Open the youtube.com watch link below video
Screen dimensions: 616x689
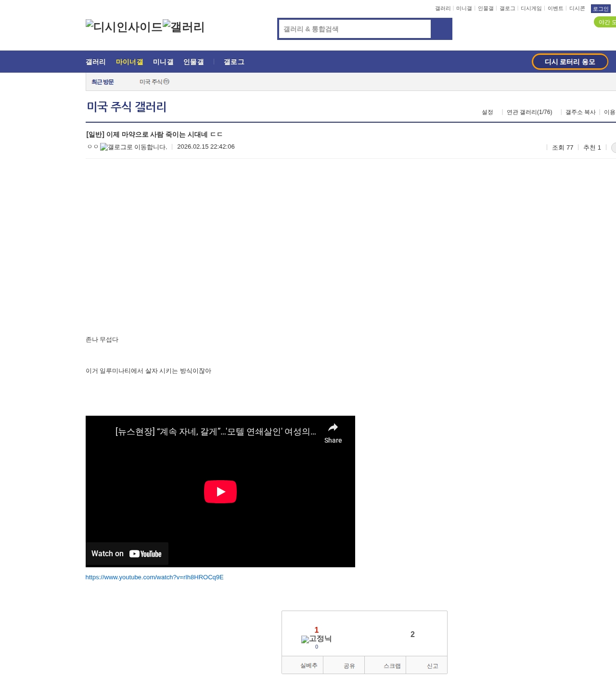tap(154, 577)
